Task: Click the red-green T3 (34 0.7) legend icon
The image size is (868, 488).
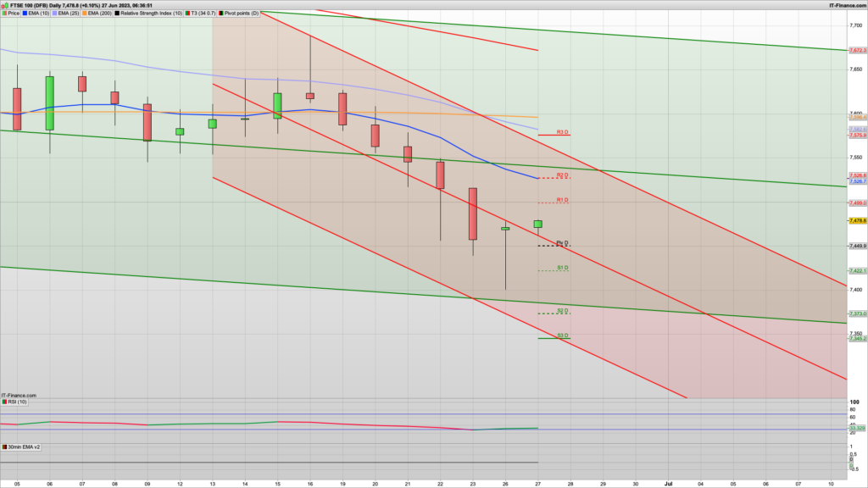Action: click(x=187, y=13)
